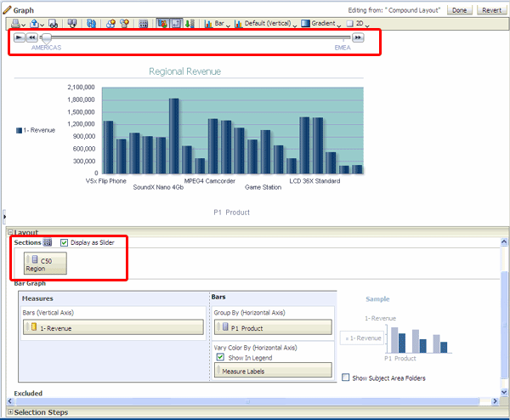The height and width of the screenshot is (420, 510).
Task: Collapse the Layout pane
Action: pyautogui.click(x=10, y=232)
